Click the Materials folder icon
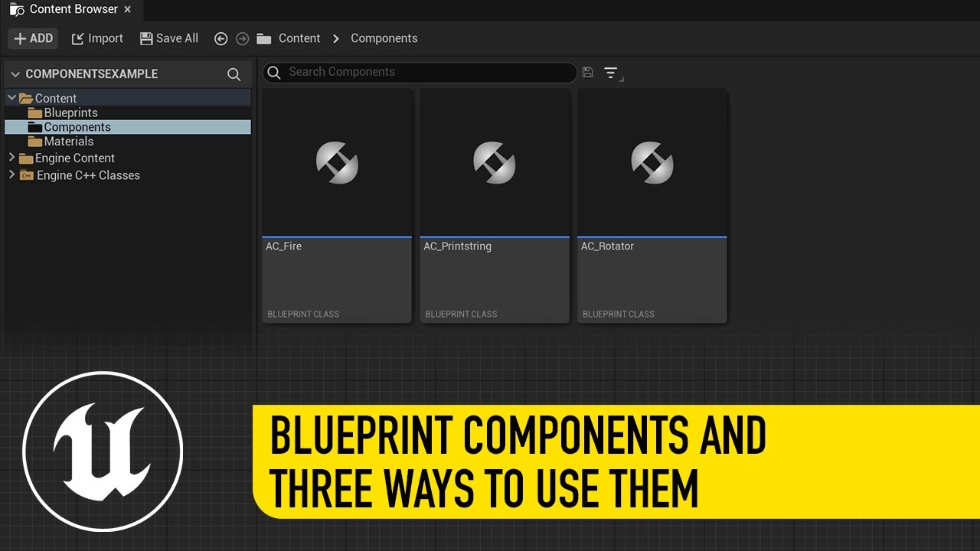980x551 pixels. pos(35,142)
